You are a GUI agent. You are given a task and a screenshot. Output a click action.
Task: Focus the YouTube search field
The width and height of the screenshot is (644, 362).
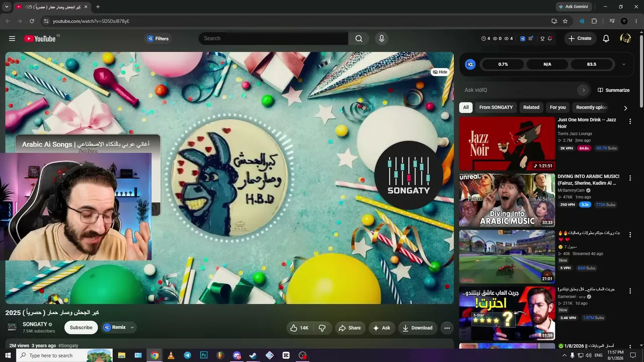click(x=274, y=39)
